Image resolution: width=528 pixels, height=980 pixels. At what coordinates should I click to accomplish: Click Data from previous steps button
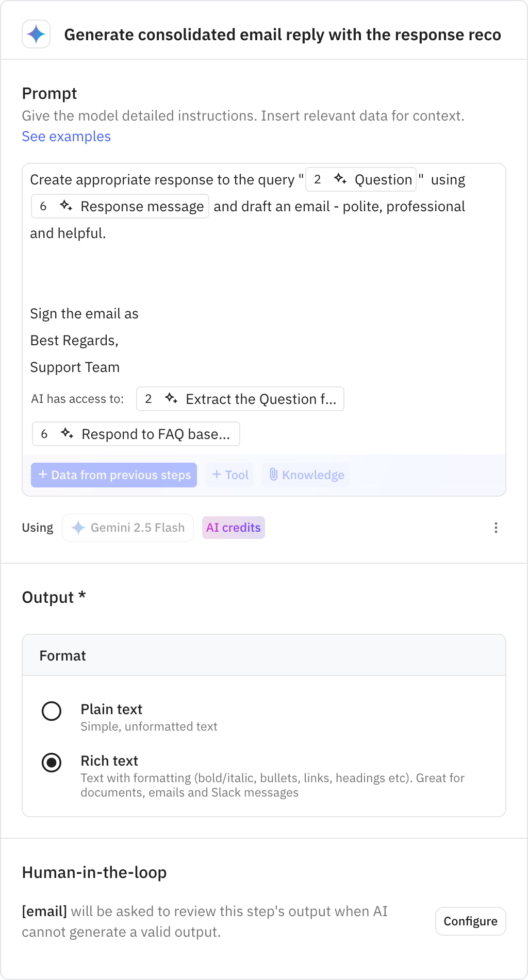pos(114,475)
